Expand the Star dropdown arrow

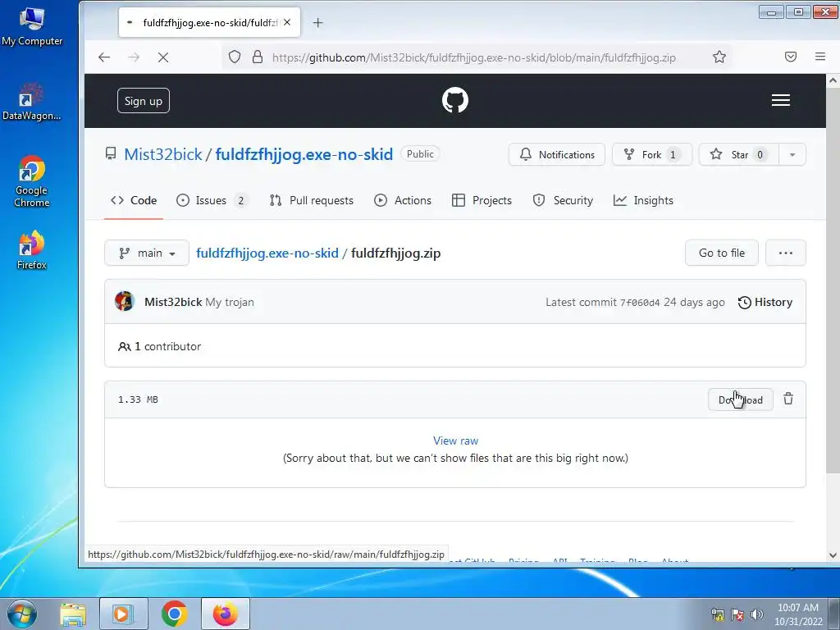coord(792,155)
